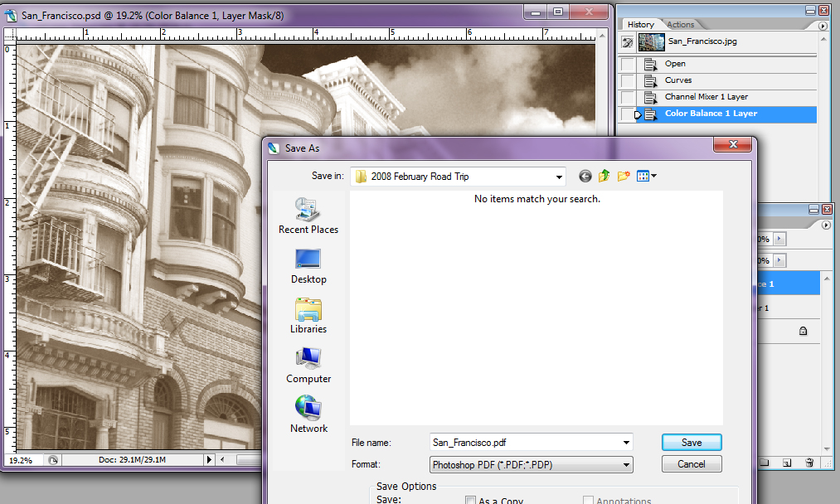Open the Layers panel flyout menu
Screen dimensions: 840x504
click(x=826, y=225)
